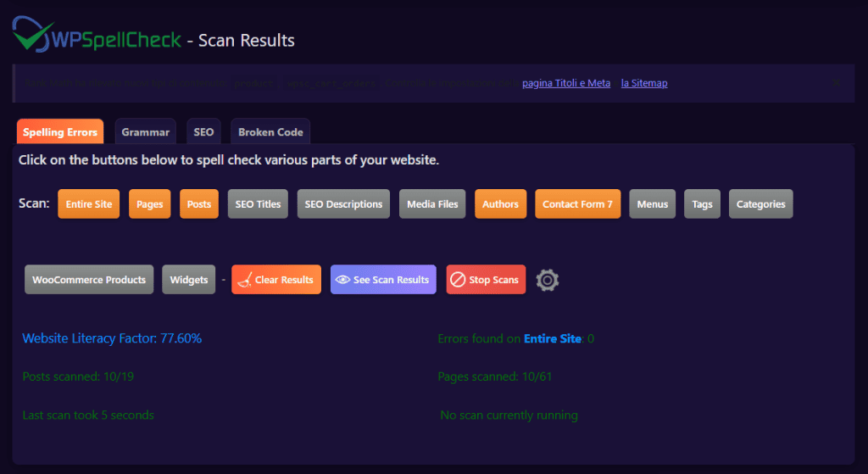Scan Media Files
This screenshot has height=474, width=868.
tap(432, 204)
